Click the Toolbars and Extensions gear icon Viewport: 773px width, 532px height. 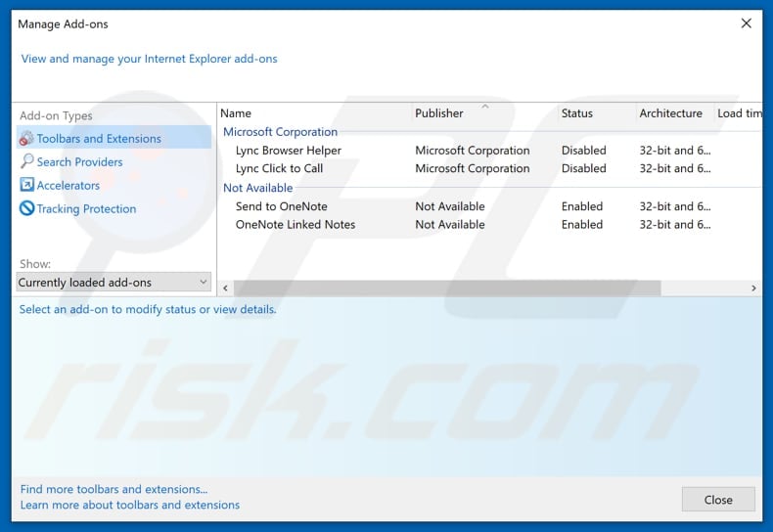(26, 139)
